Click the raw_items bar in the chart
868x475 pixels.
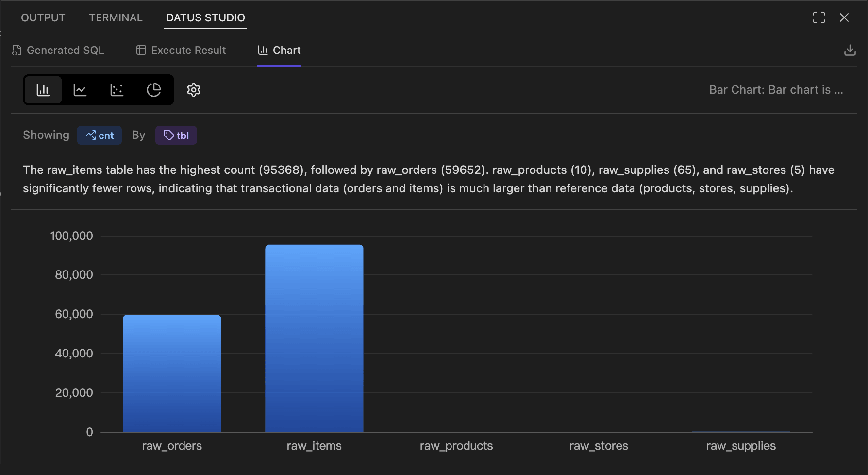click(x=314, y=339)
